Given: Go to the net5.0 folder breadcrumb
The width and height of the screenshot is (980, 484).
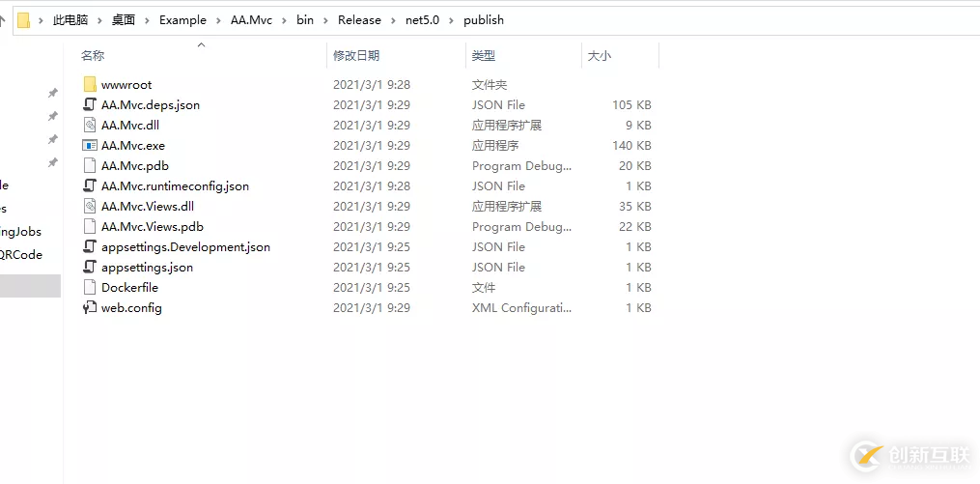Looking at the screenshot, I should coord(423,20).
